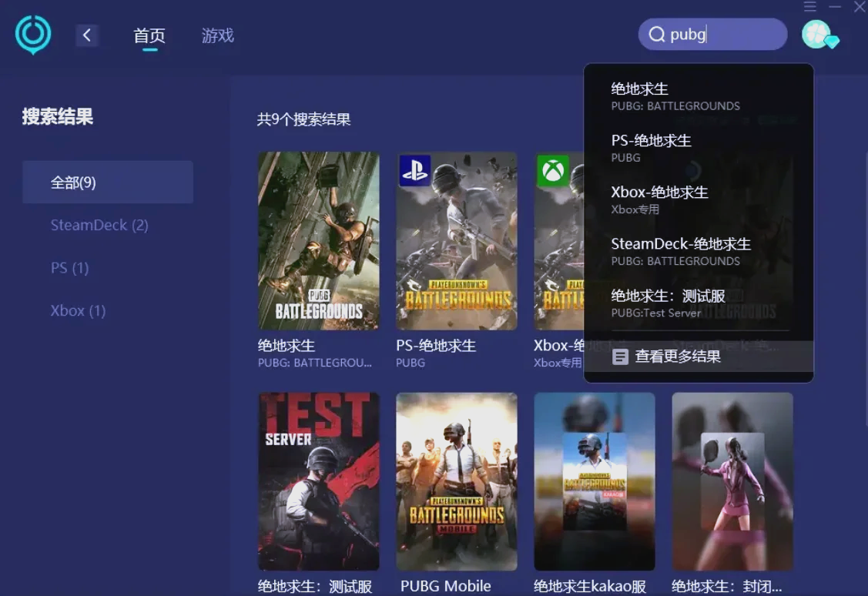The image size is (868, 596).
Task: Click the PUBG Mobile title text
Action: (446, 586)
